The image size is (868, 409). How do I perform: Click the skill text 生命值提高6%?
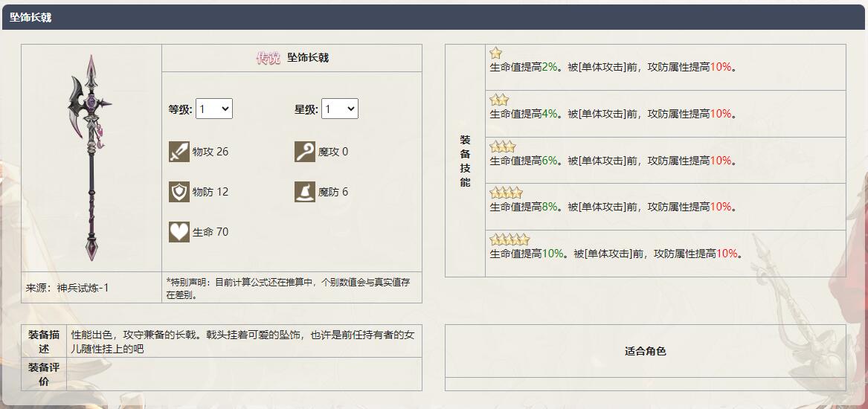click(523, 161)
